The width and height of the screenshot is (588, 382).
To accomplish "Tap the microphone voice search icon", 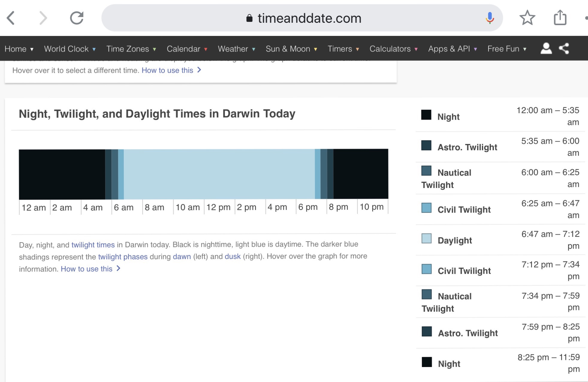I will pos(490,18).
